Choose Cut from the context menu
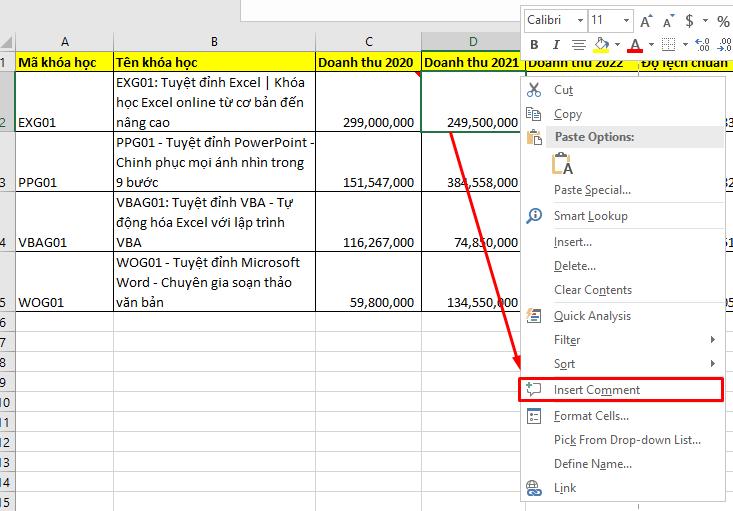The image size is (733, 511). point(563,90)
